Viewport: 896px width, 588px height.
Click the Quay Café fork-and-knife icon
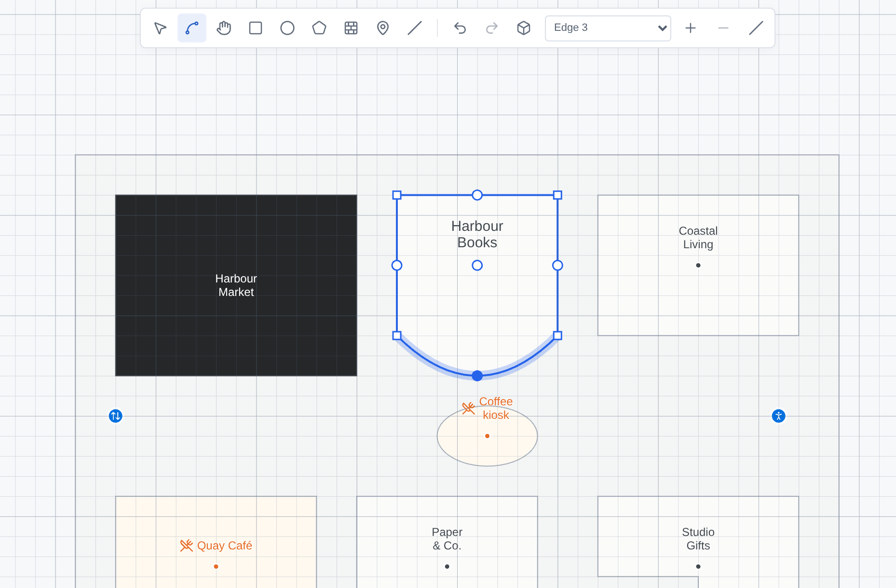[x=187, y=546]
